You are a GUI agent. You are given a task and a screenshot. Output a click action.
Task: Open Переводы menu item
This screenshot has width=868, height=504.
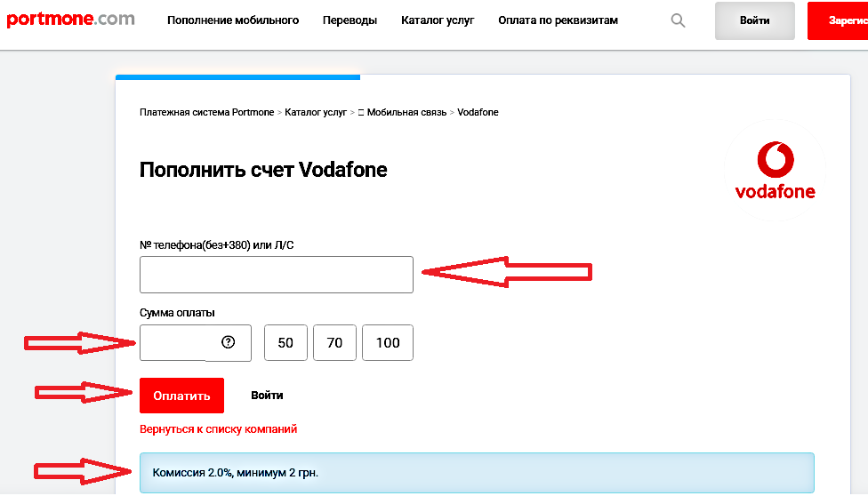point(350,20)
